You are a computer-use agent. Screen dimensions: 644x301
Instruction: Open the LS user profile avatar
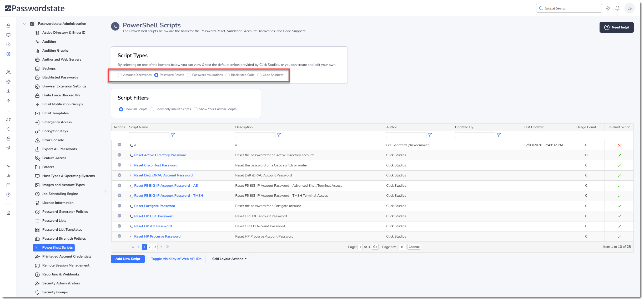coord(630,8)
